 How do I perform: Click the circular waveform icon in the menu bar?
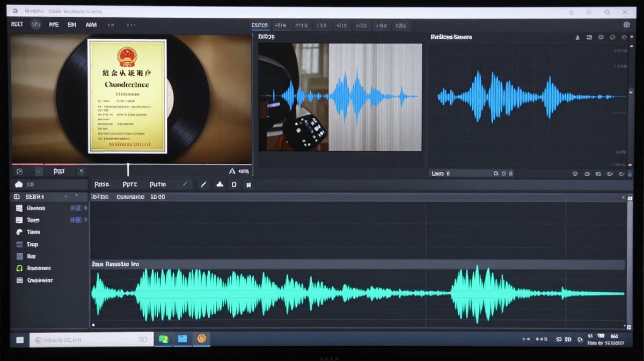click(35, 25)
